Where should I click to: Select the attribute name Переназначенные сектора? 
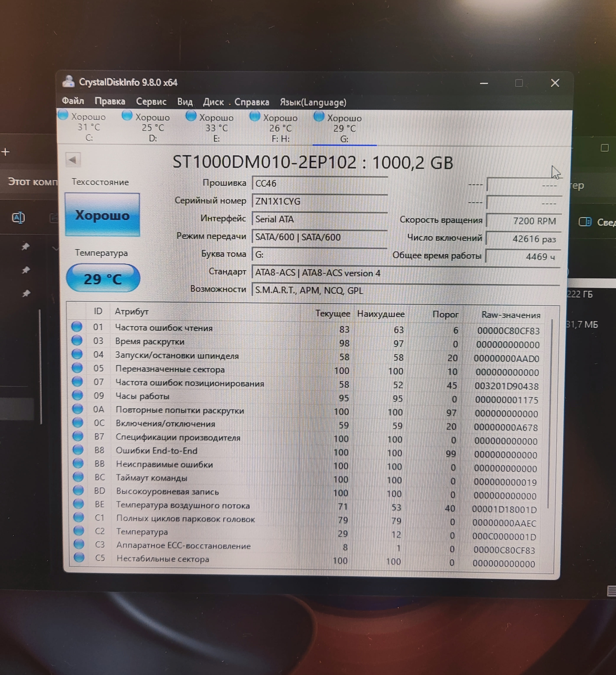click(x=170, y=369)
